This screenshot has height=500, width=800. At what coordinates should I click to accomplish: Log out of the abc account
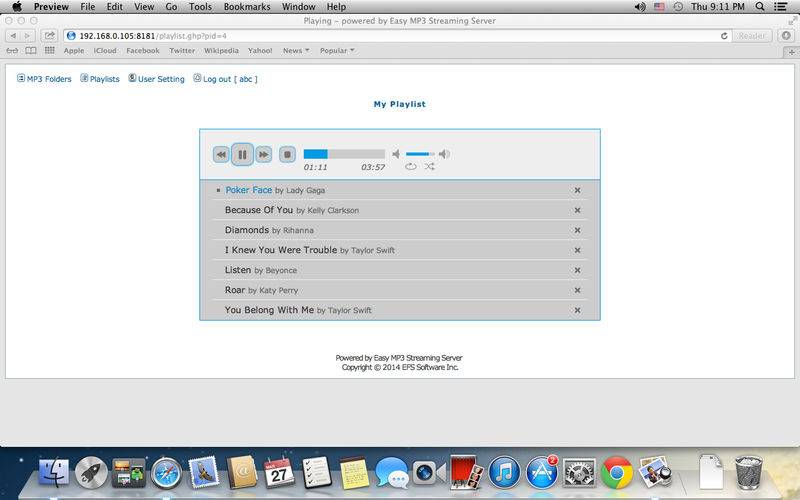(x=225, y=79)
